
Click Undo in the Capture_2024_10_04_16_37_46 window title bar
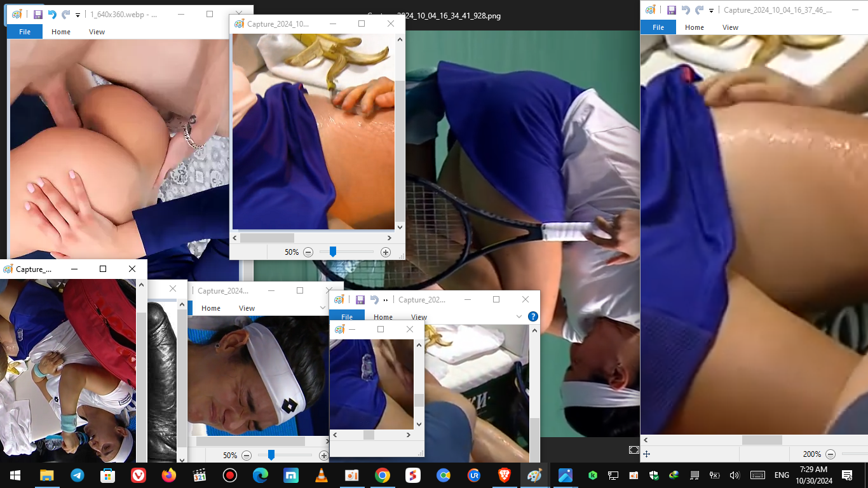click(x=686, y=10)
